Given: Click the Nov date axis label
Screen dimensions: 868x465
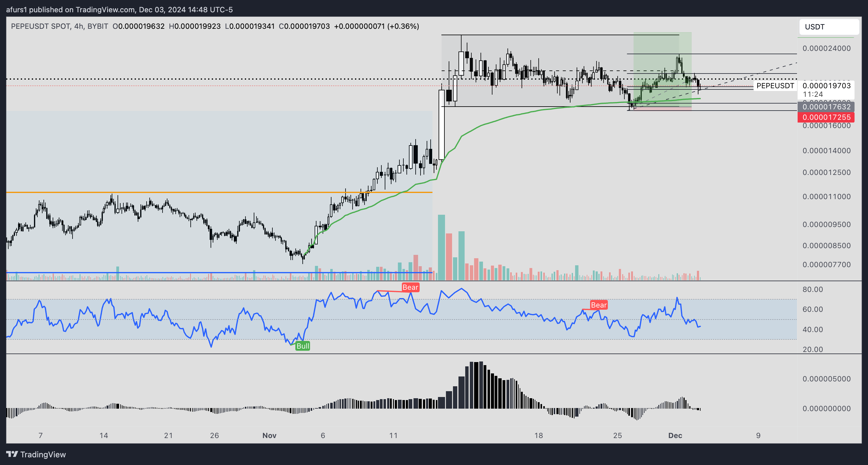Looking at the screenshot, I should coord(269,435).
